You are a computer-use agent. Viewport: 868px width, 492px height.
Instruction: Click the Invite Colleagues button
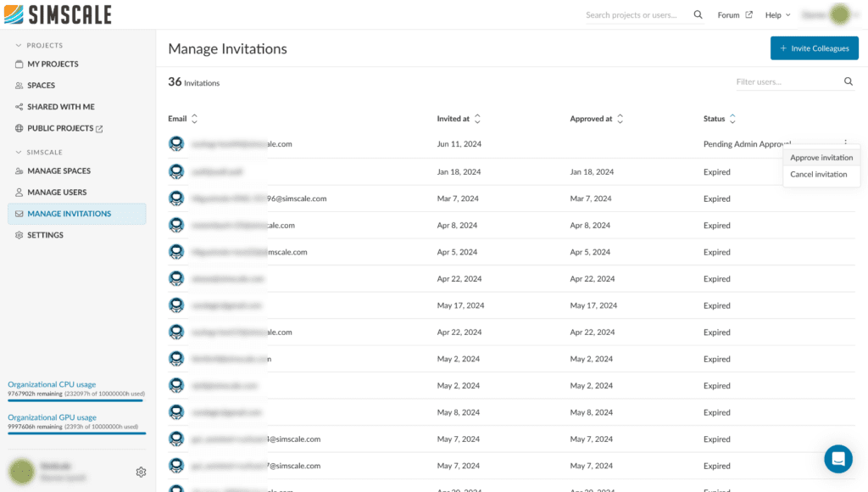point(814,48)
